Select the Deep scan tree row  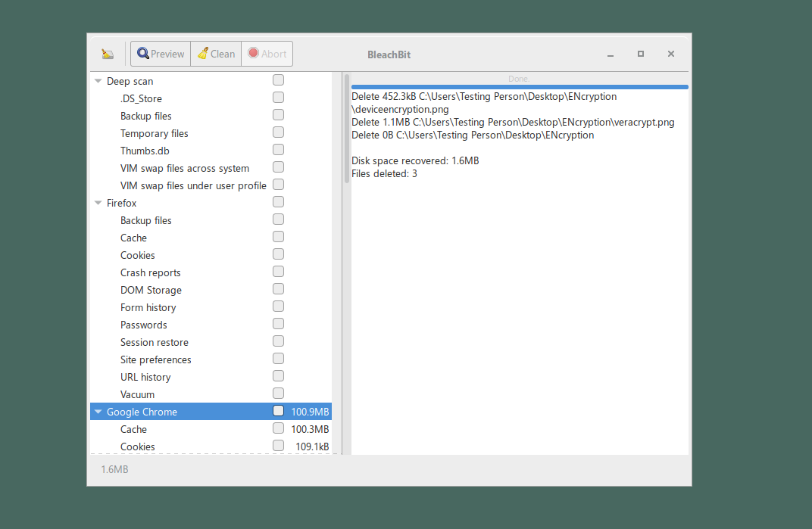click(211, 81)
